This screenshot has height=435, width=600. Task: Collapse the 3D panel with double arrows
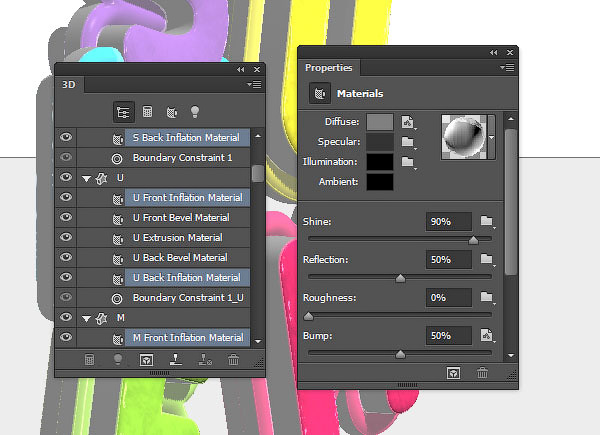click(x=240, y=70)
